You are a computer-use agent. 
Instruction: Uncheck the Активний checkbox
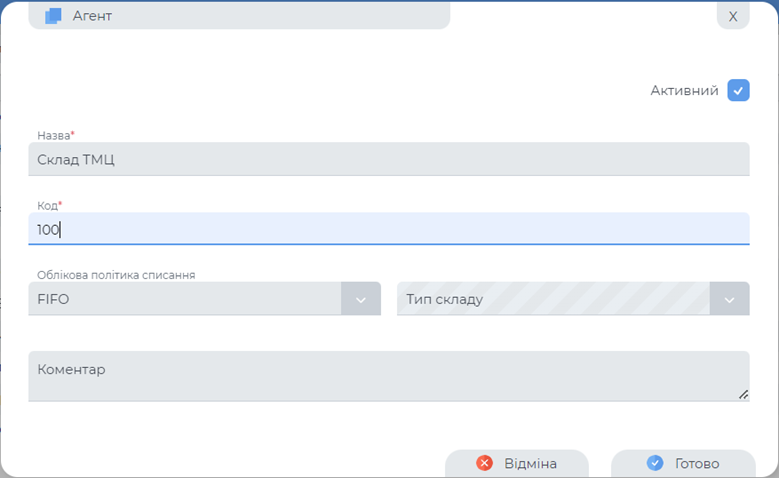click(738, 90)
